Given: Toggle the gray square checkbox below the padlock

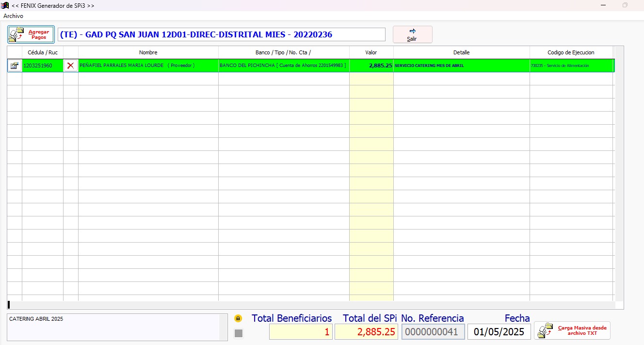Looking at the screenshot, I should point(239,333).
